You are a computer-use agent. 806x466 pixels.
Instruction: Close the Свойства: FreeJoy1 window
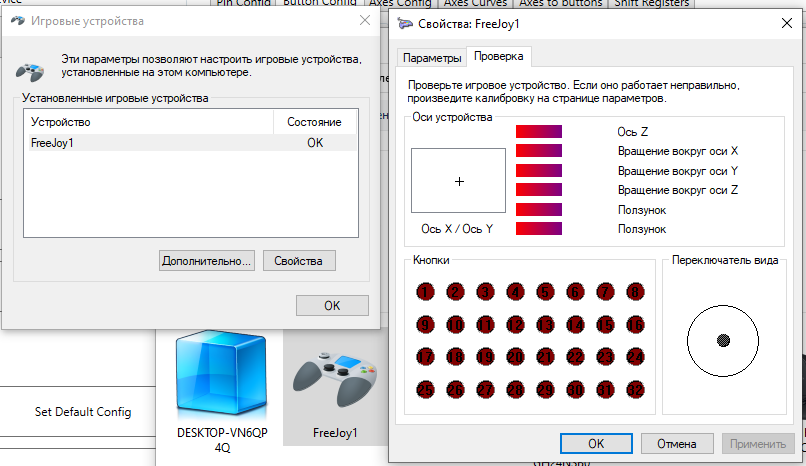coord(786,23)
